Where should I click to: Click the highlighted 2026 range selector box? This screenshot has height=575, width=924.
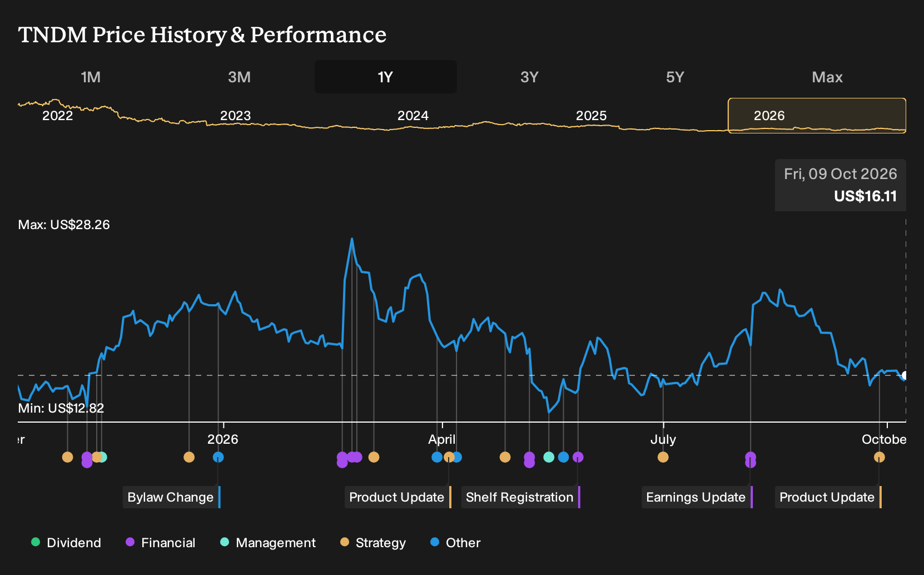[x=817, y=116]
